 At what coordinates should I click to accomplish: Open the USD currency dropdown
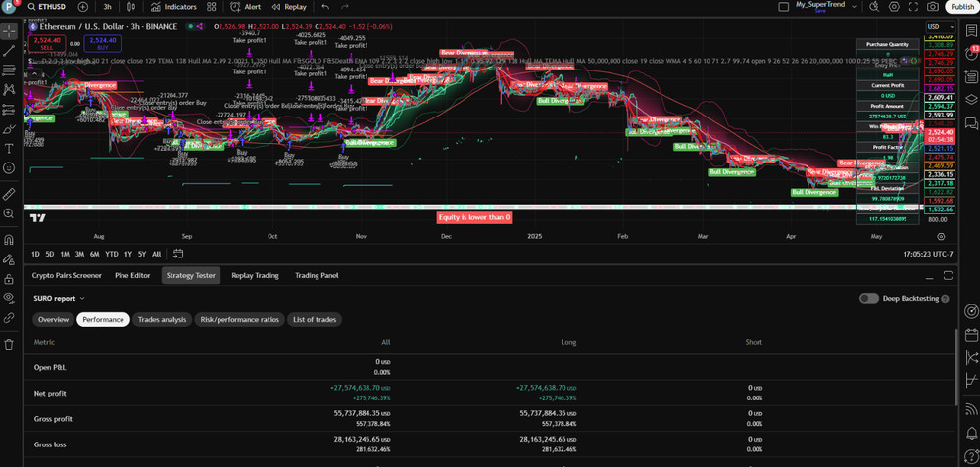pos(941,27)
